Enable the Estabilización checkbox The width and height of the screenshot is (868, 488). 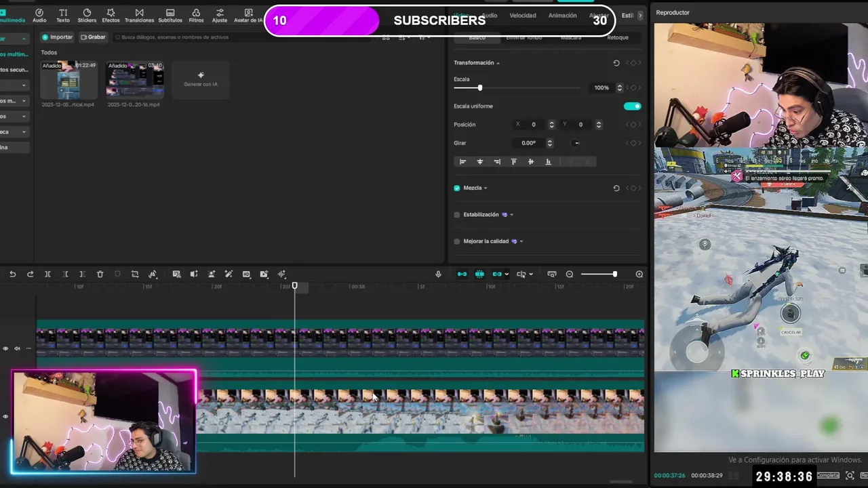pyautogui.click(x=456, y=215)
